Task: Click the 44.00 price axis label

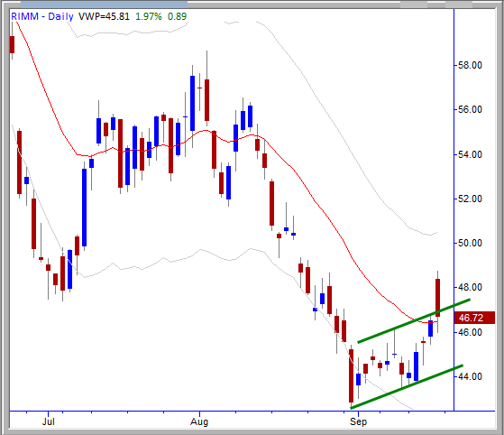Action: 470,376
